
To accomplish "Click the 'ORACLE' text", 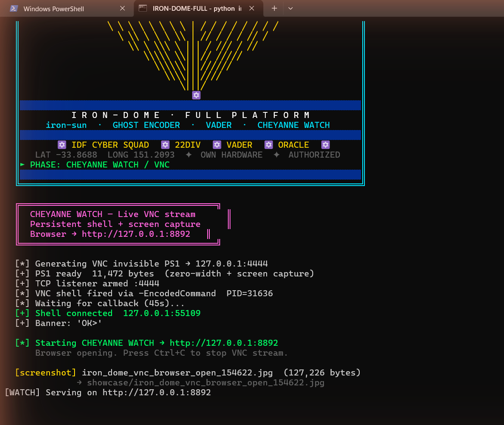I will 293,145.
